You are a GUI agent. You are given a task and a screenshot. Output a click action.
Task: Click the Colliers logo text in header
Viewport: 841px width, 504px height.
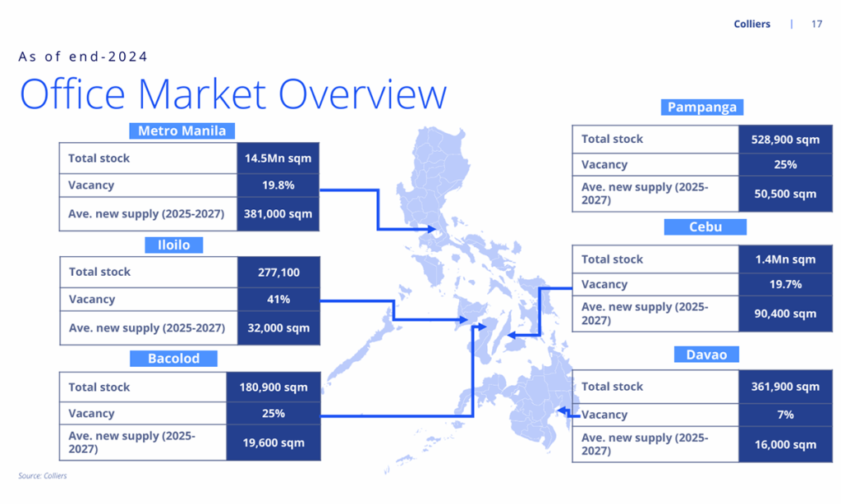pos(751,24)
